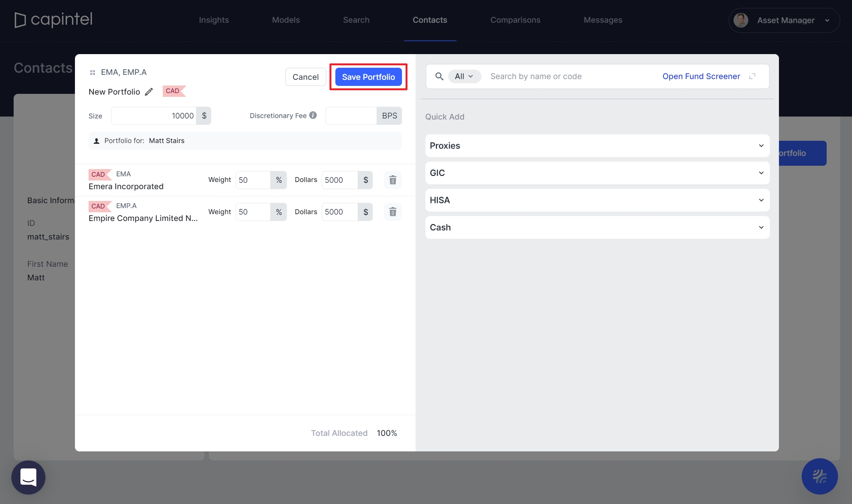Click the 'EMA, EMP.A' header text
852x504 pixels.
pos(124,72)
